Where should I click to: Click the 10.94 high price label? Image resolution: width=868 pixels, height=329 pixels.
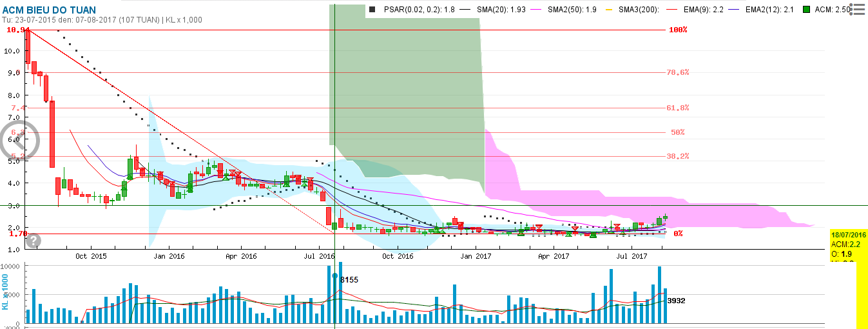pyautogui.click(x=19, y=30)
